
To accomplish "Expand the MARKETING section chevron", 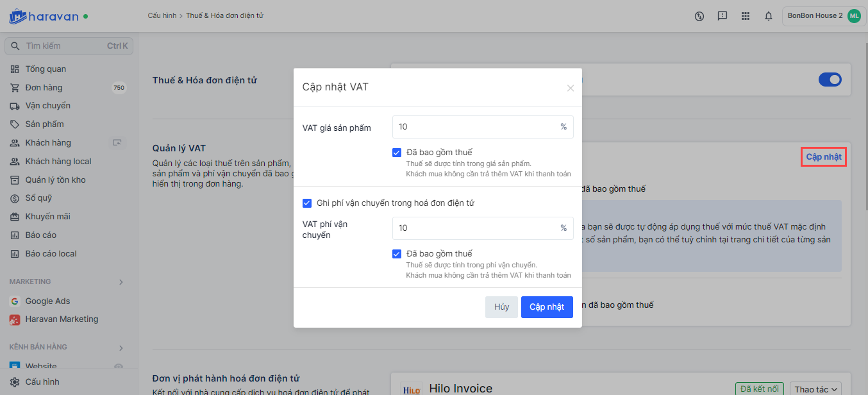I will coord(121,282).
